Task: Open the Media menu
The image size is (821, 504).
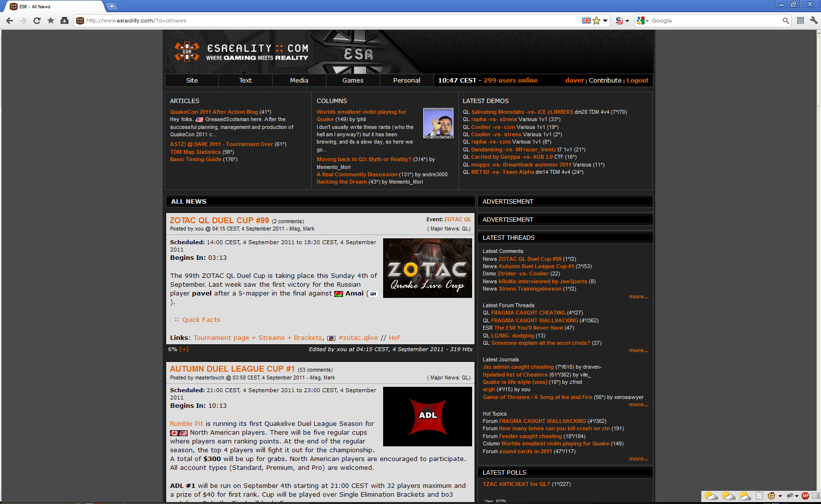Action: pyautogui.click(x=299, y=80)
